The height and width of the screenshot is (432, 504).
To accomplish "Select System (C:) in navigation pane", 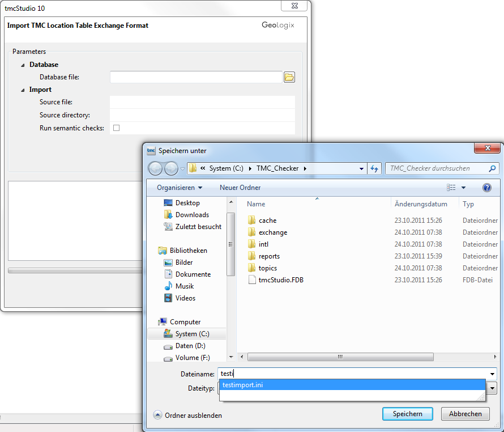I will pos(192,334).
